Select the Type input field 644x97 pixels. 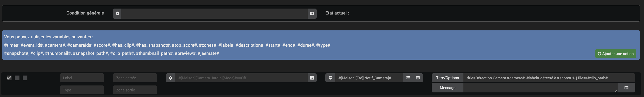(82, 90)
